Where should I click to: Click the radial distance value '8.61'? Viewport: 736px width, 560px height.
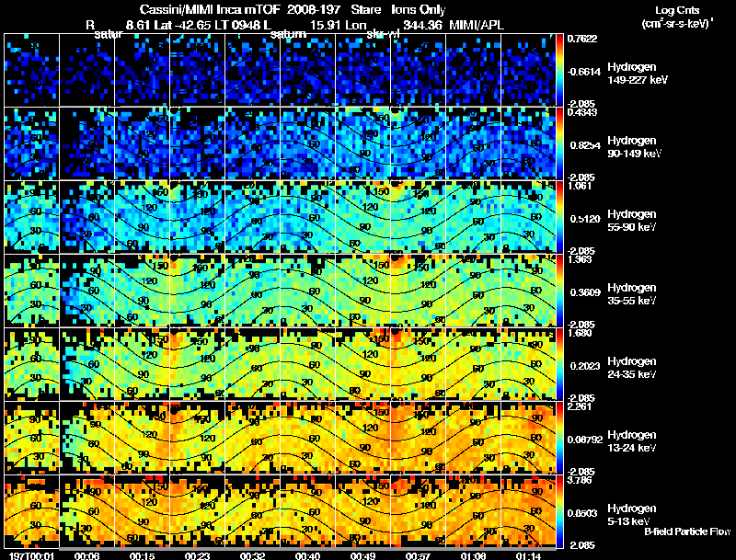point(138,26)
